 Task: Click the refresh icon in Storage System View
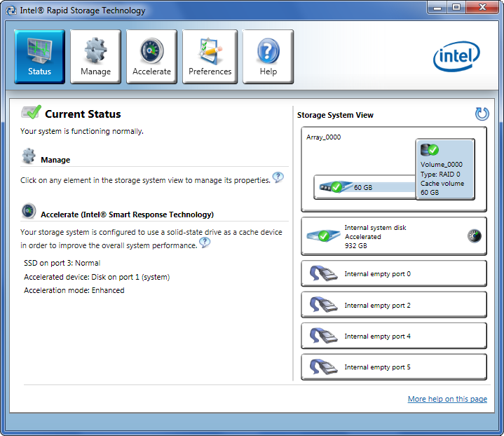click(482, 114)
